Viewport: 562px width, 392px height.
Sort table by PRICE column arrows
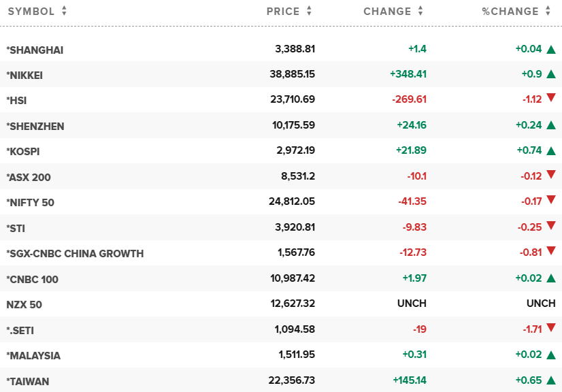309,11
